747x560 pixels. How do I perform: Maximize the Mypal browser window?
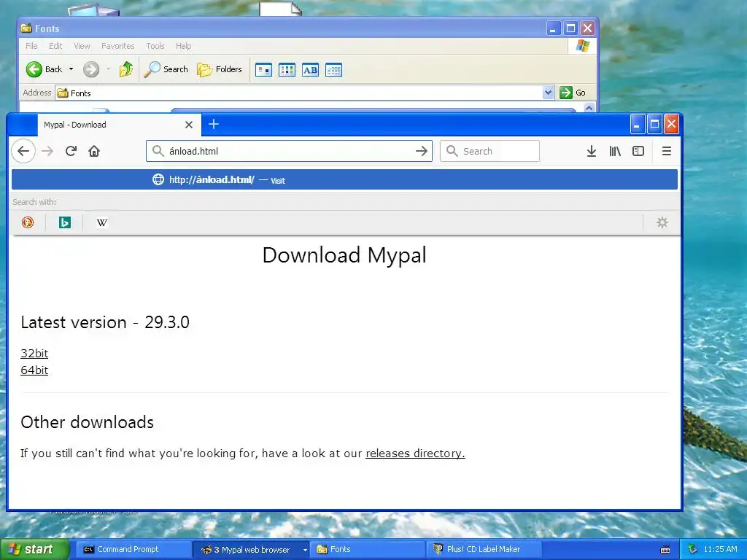point(654,124)
